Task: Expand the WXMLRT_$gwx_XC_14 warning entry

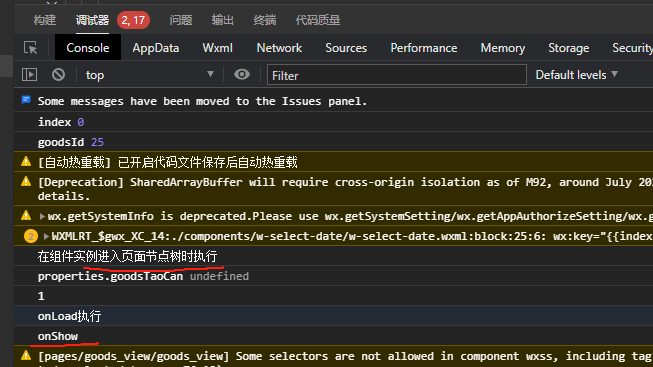Action: coord(46,236)
